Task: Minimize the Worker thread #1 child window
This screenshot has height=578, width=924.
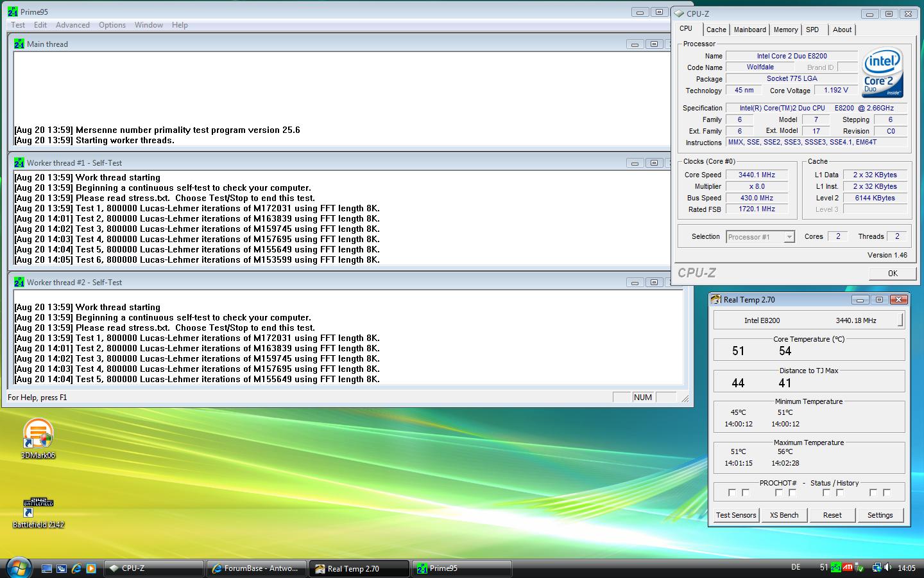Action: coord(635,163)
